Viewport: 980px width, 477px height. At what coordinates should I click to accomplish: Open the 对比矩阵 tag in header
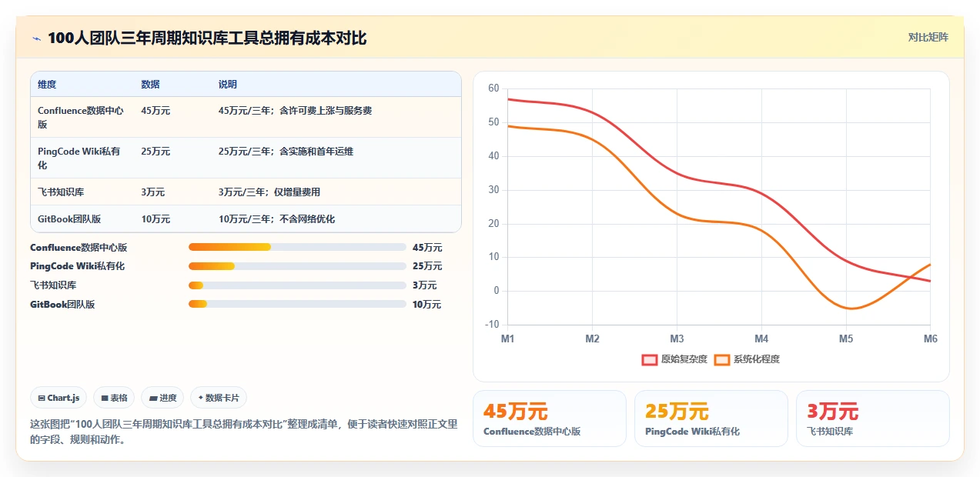[928, 37]
